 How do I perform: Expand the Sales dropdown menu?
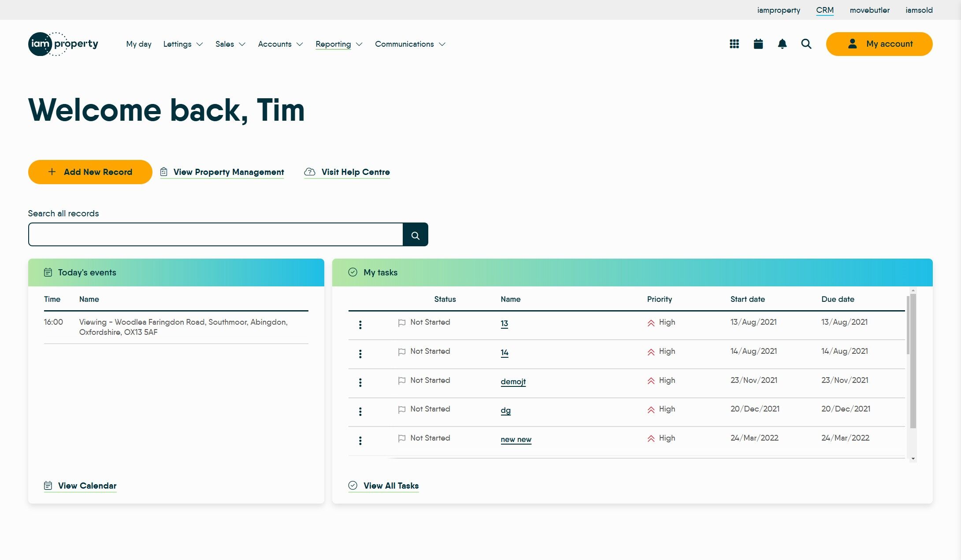(230, 44)
